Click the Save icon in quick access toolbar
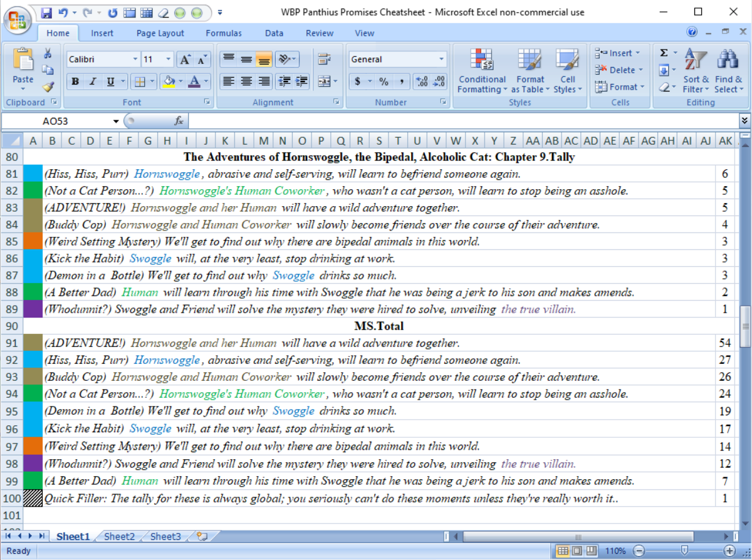 [46, 13]
